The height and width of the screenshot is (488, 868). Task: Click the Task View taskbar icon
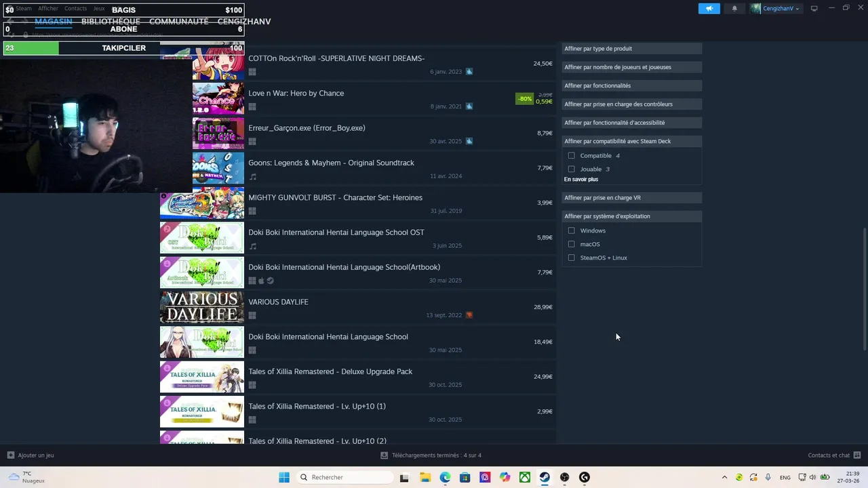click(x=404, y=477)
